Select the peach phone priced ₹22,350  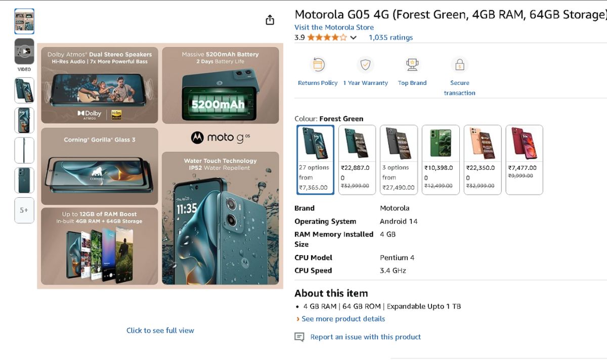coord(483,159)
